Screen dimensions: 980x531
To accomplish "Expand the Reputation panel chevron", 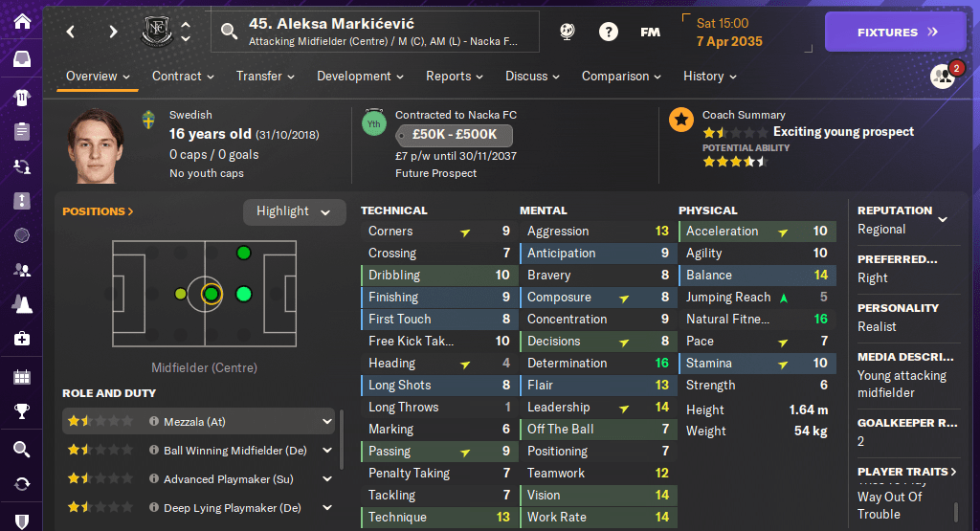I will point(943,219).
